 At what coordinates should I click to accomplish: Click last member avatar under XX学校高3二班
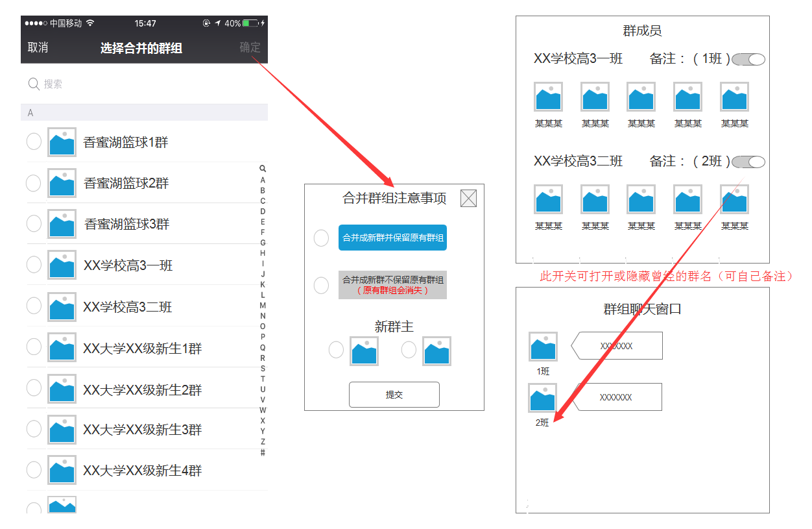[x=734, y=199]
